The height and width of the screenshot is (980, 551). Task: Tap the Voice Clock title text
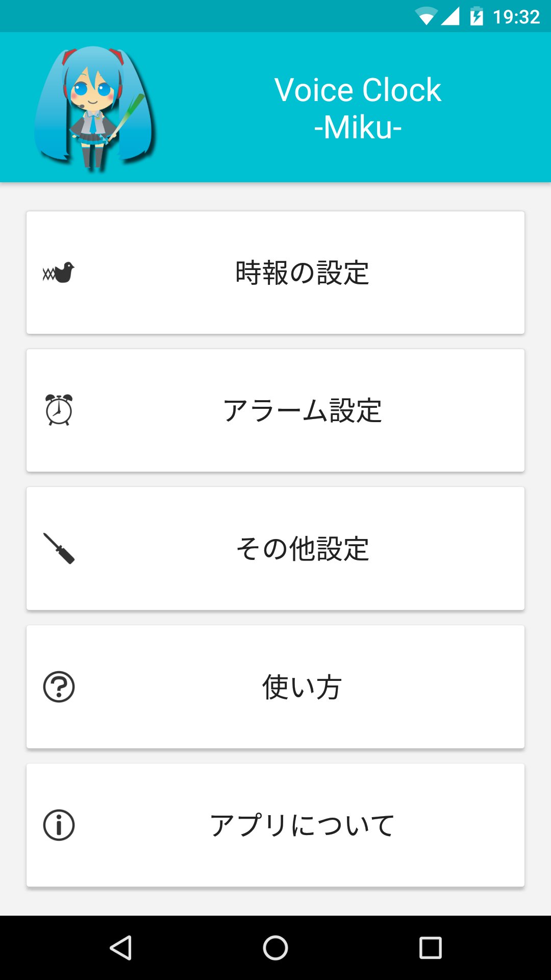(358, 90)
